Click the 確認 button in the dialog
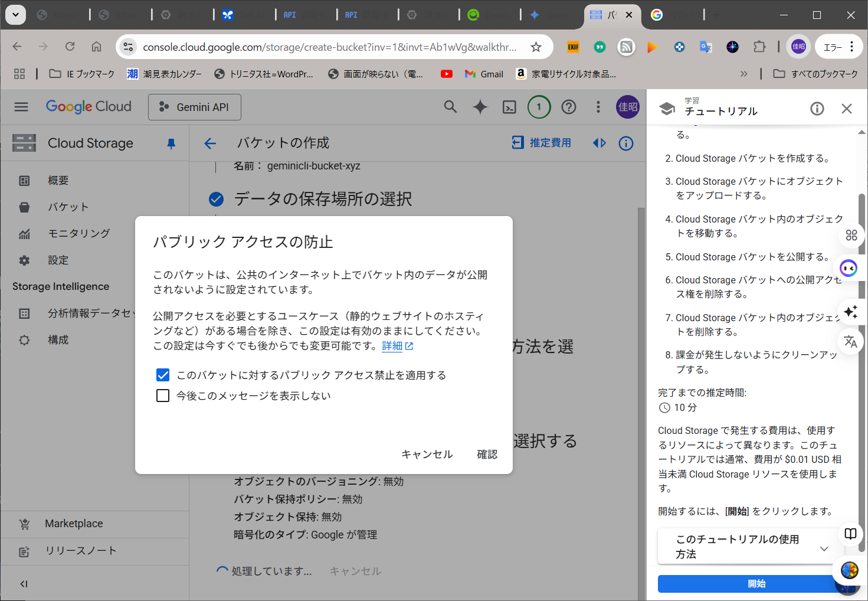The width and height of the screenshot is (868, 601). point(487,454)
